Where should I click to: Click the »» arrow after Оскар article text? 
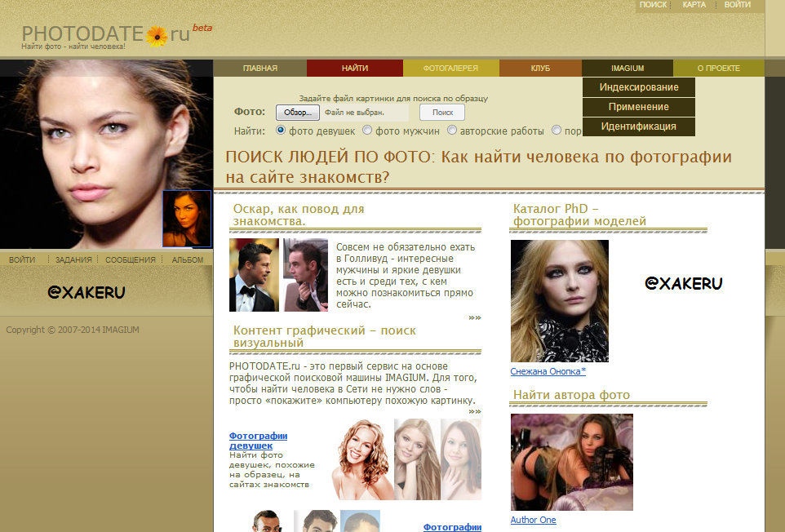click(475, 317)
